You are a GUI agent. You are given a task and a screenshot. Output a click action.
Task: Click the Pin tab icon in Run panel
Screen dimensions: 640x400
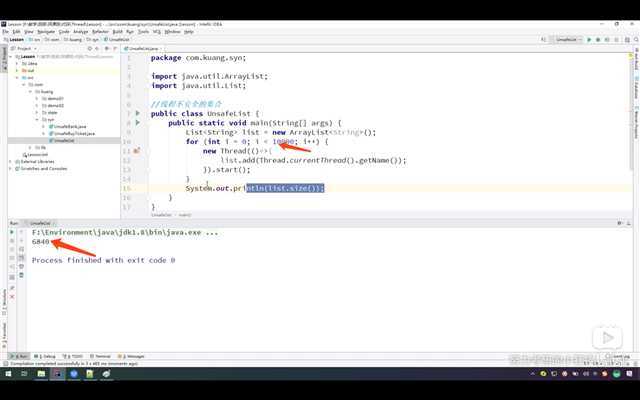click(x=12, y=288)
